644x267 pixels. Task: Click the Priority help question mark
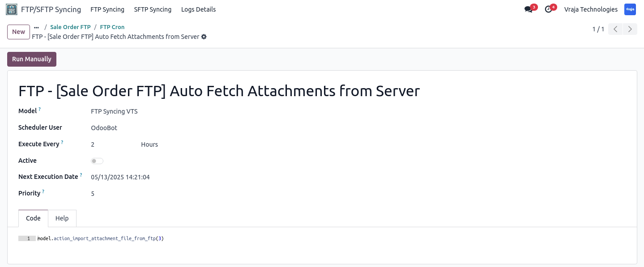pyautogui.click(x=43, y=191)
